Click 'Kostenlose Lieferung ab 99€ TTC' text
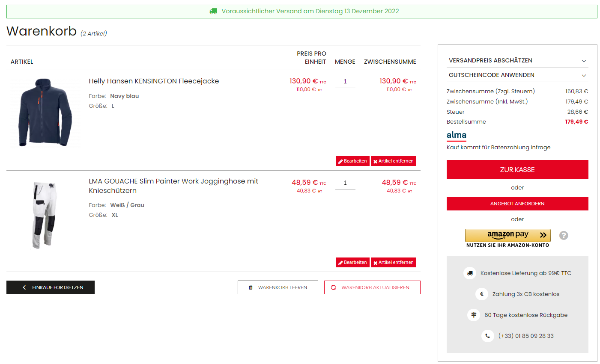 (526, 273)
